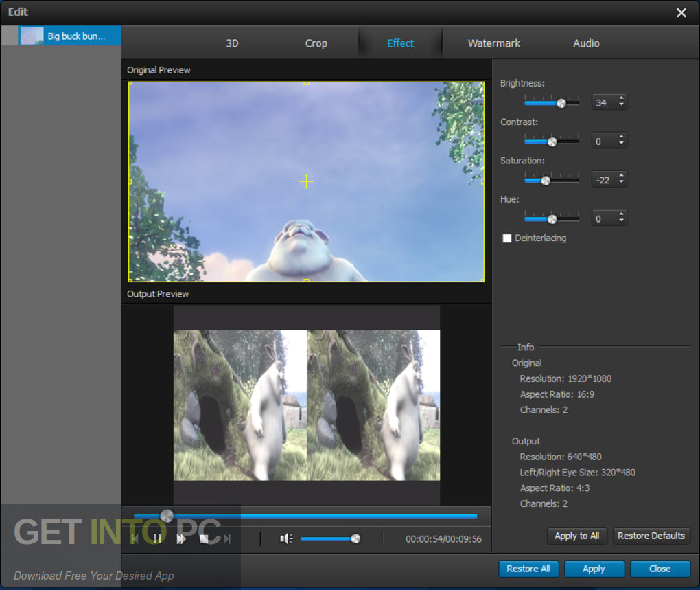Click the text 'Left/Right Eye Size: 320*480'
700x590 pixels.
pos(577,473)
